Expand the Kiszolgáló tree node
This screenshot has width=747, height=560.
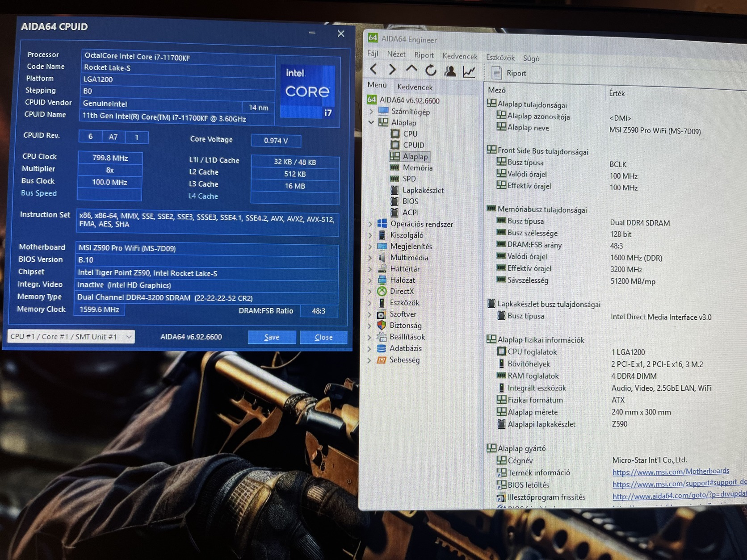click(x=370, y=235)
